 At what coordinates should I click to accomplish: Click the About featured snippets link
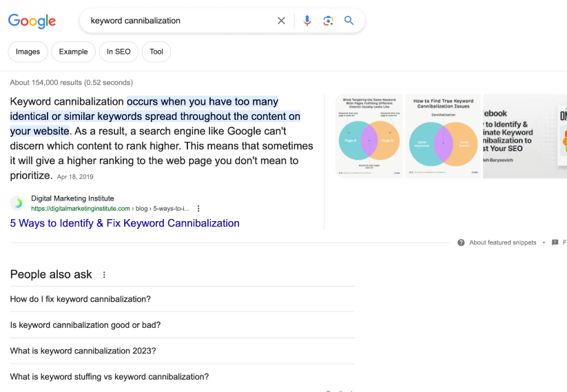point(502,243)
